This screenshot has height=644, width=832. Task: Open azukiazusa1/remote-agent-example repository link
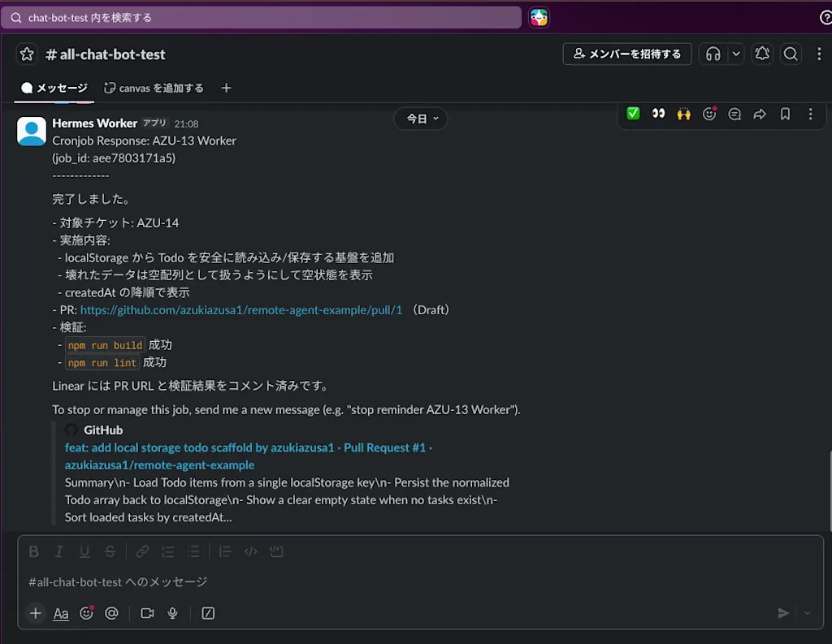point(160,465)
